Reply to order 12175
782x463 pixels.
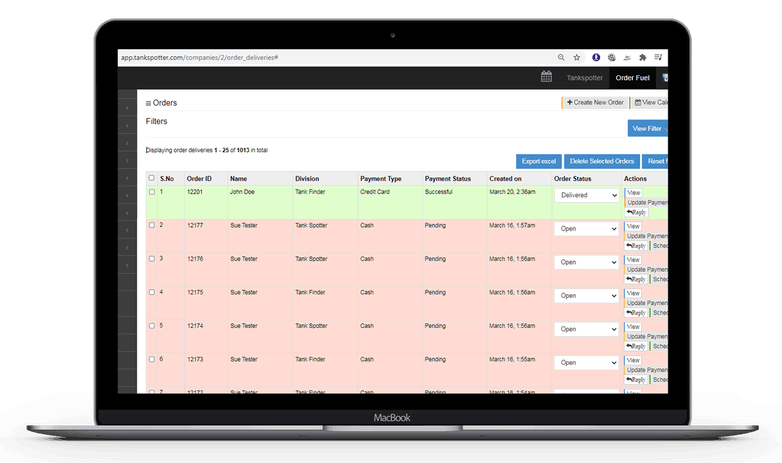coord(636,313)
